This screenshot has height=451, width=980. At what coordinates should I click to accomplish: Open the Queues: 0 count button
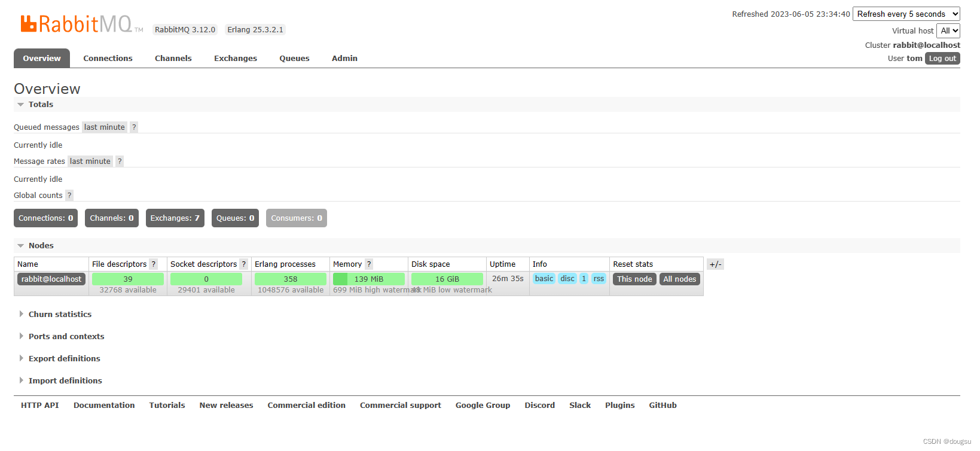click(236, 218)
